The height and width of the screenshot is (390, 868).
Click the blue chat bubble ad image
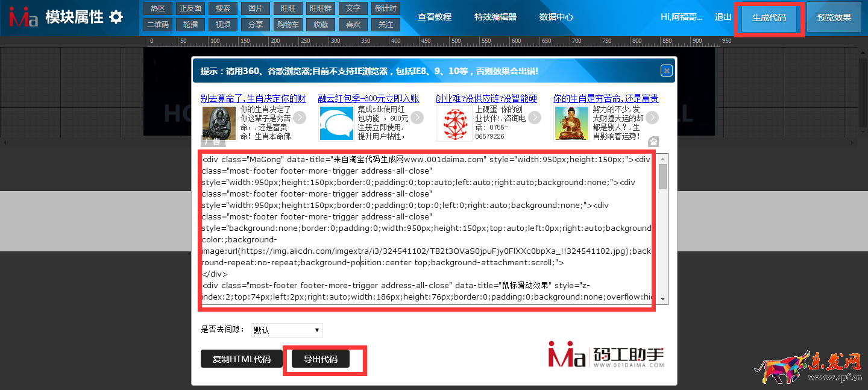pos(336,124)
